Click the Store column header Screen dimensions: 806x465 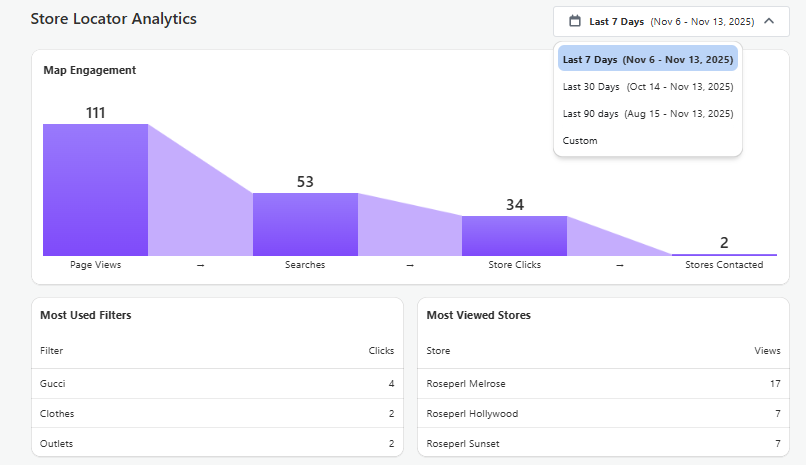point(438,351)
